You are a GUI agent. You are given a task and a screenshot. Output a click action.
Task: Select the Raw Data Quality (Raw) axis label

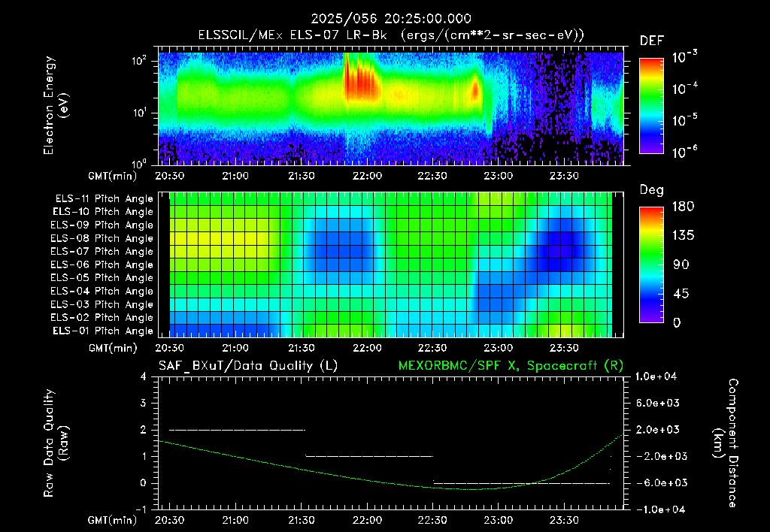click(56, 443)
